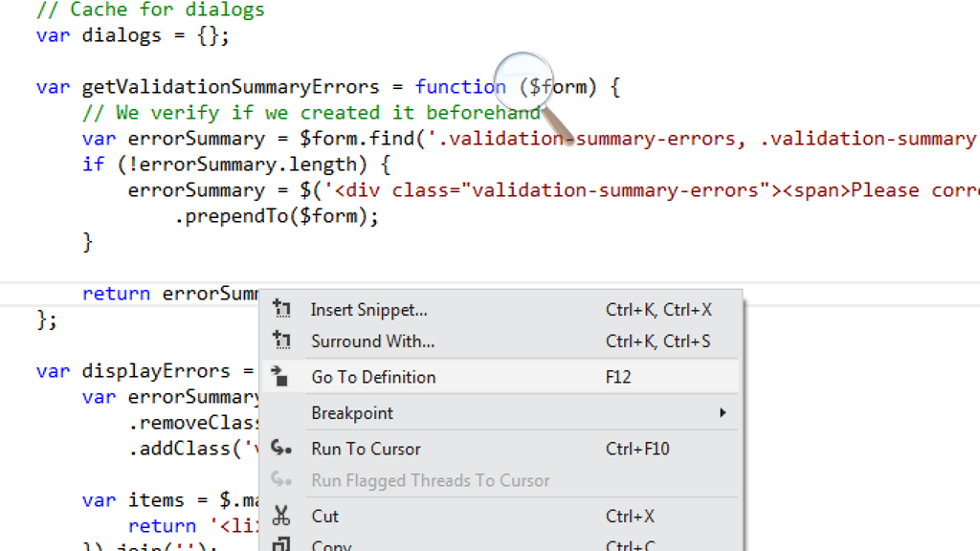Screen dimensions: 980x551
Task: Click the Ctrl+K, Ctrl+S shortcut label
Action: [658, 342]
